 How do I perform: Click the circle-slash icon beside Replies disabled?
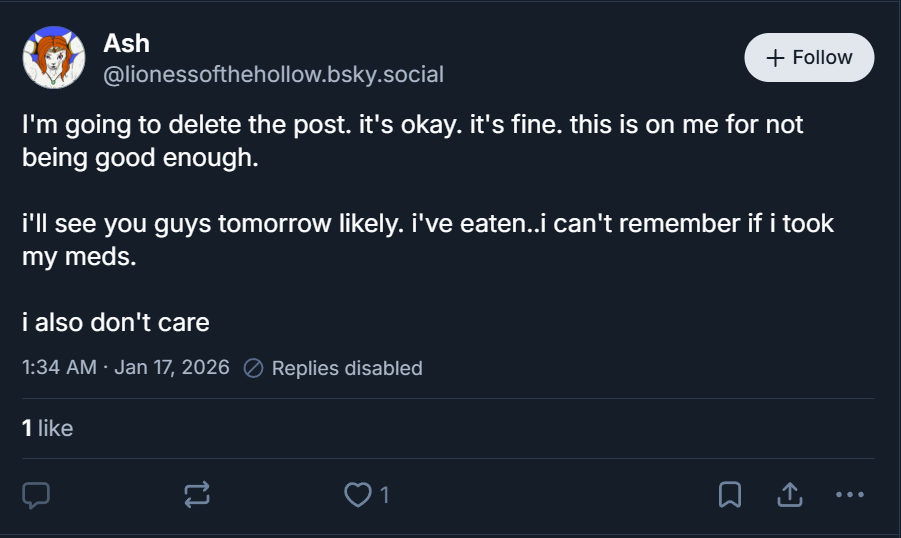[x=253, y=368]
